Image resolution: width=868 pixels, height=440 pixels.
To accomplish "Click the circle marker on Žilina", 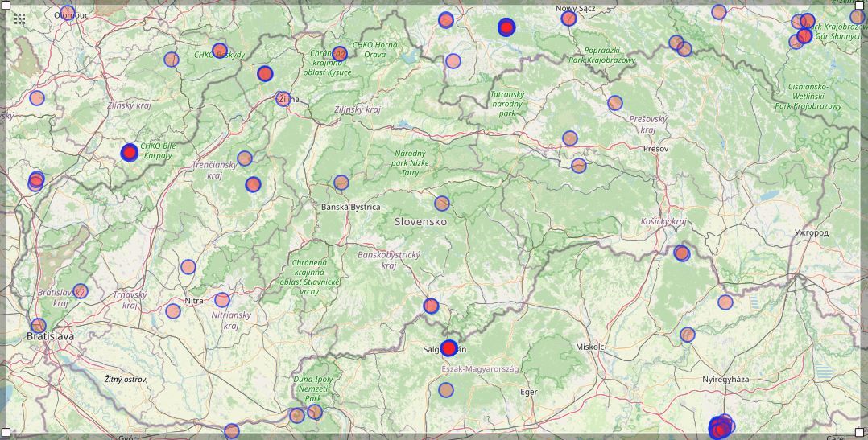I will point(283,99).
